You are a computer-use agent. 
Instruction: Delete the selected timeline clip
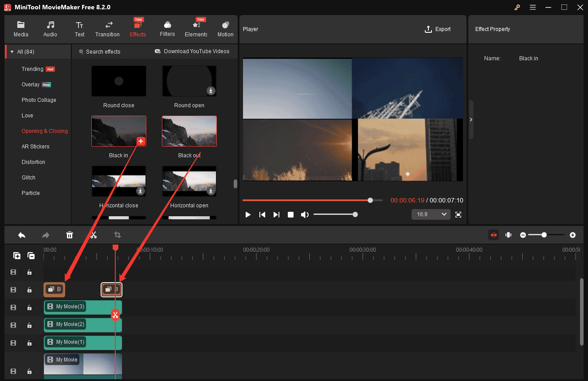[70, 235]
